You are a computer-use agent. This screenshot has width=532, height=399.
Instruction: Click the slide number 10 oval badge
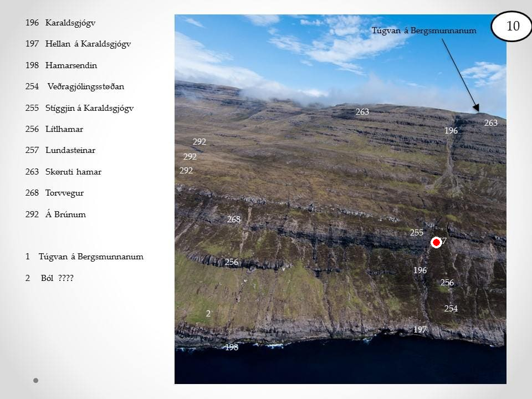click(513, 27)
